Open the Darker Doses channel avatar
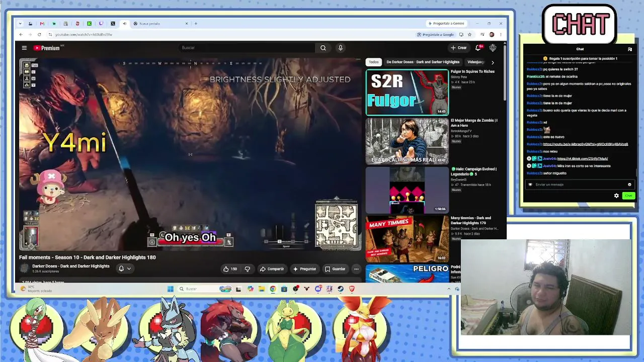644x362 pixels. click(x=24, y=269)
